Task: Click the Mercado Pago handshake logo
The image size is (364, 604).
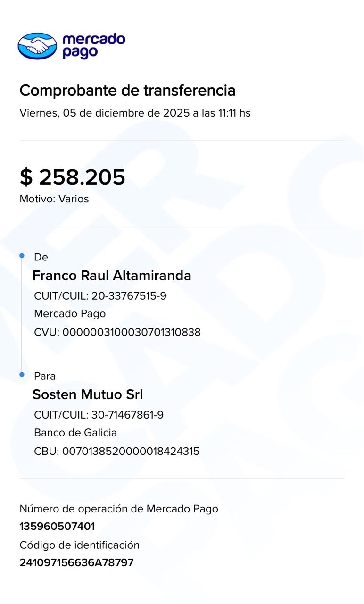Action: (x=37, y=46)
